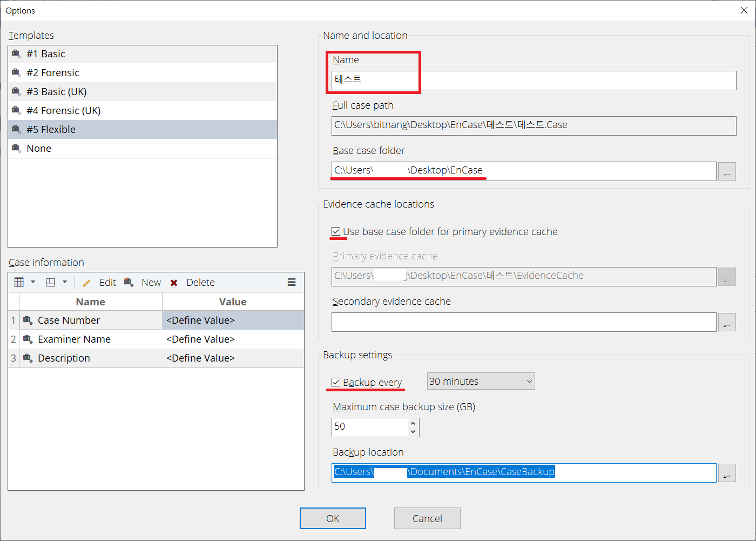The image size is (756, 541).
Task: Expand the pane layout dropdown arrow
Action: click(65, 282)
